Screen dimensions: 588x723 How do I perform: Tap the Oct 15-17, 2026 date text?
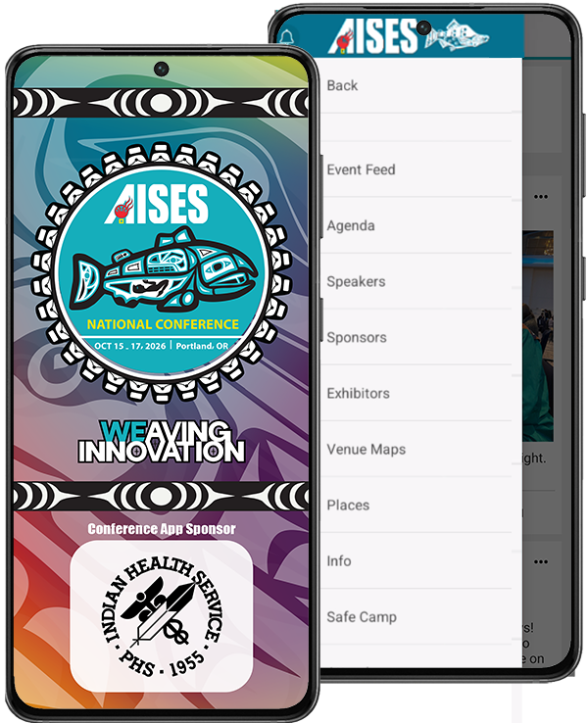tap(130, 346)
